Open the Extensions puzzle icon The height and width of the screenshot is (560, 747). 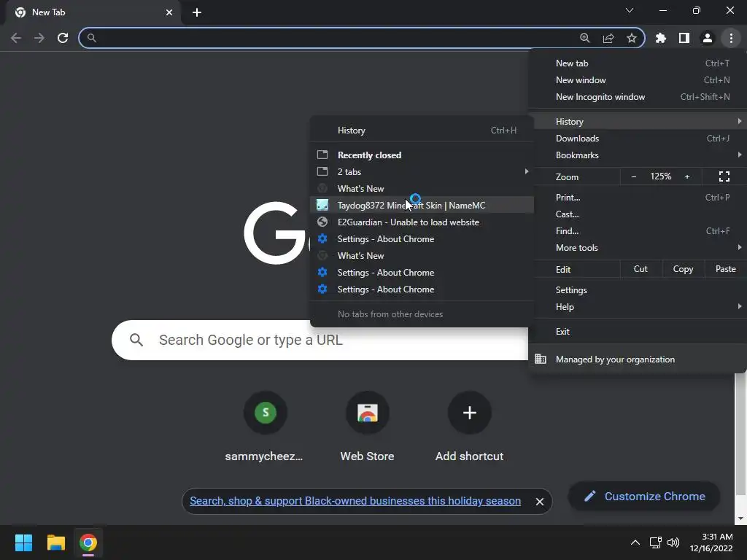[x=661, y=38]
